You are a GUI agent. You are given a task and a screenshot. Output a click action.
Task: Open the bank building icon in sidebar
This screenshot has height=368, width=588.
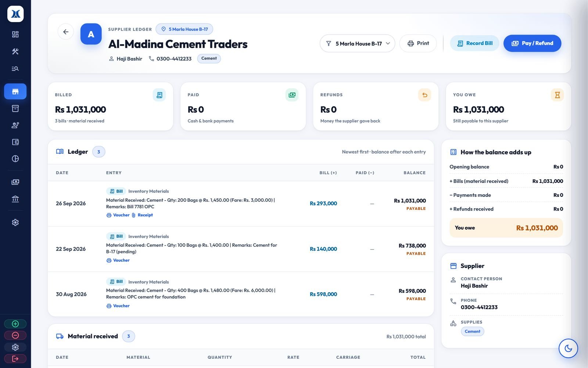click(15, 199)
